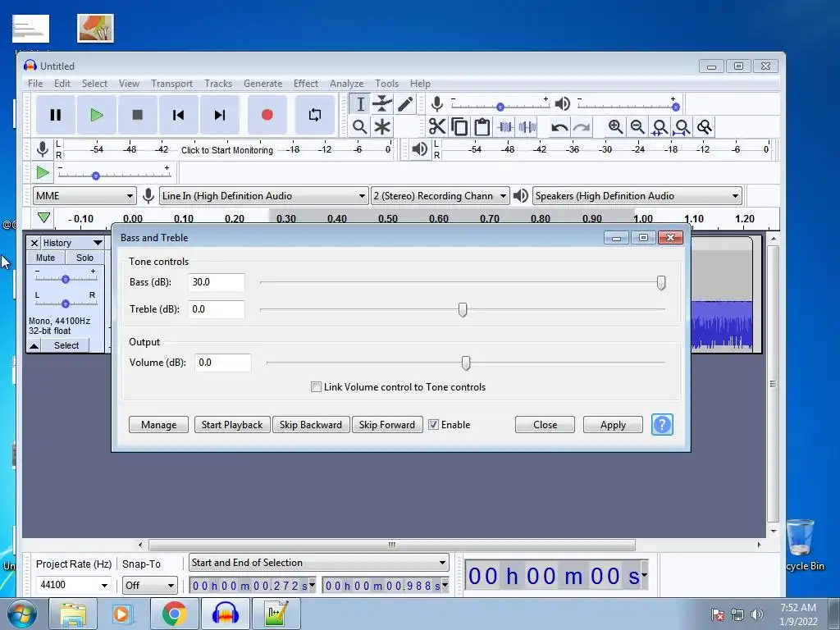Open the Analyze menu
This screenshot has width=840, height=630.
[x=347, y=84]
